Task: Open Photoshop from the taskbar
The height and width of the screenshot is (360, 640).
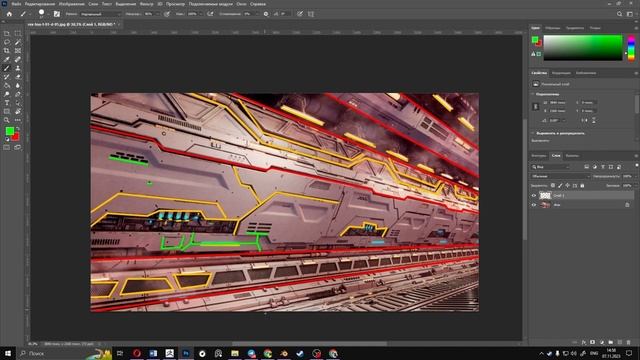Action: pyautogui.click(x=186, y=353)
